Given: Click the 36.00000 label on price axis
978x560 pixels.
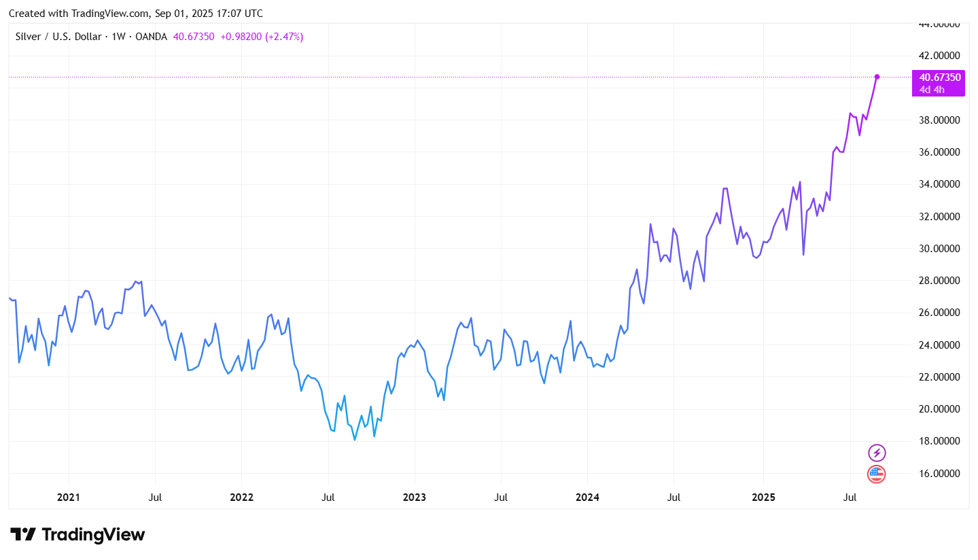Looking at the screenshot, I should [940, 152].
